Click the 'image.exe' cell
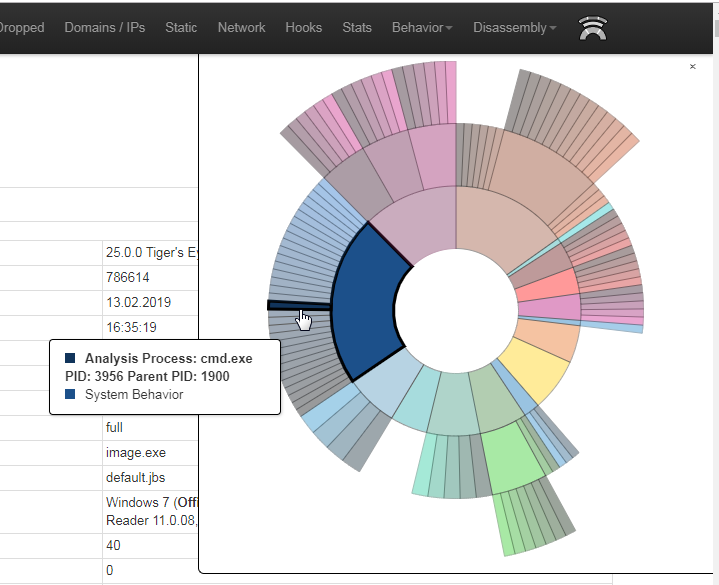 click(x=150, y=453)
